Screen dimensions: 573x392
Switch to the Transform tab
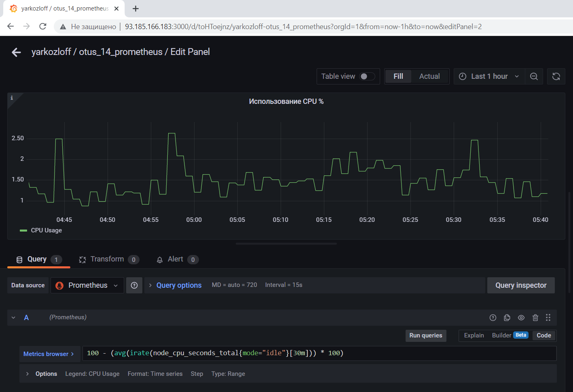click(108, 259)
